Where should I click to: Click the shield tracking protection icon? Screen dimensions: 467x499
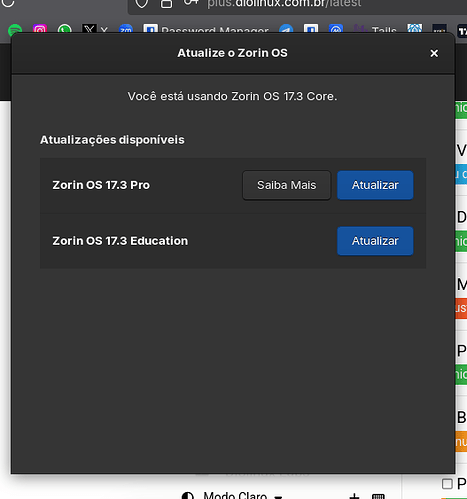[x=142, y=3]
